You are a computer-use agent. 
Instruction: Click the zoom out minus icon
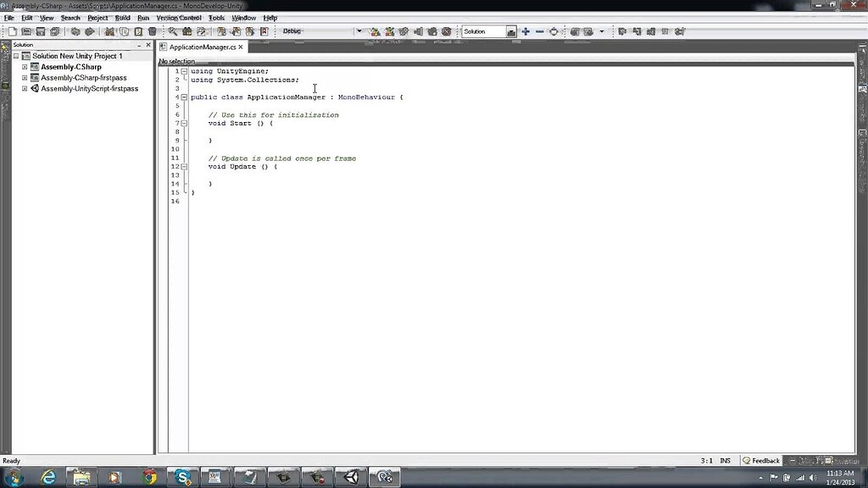pyautogui.click(x=542, y=31)
